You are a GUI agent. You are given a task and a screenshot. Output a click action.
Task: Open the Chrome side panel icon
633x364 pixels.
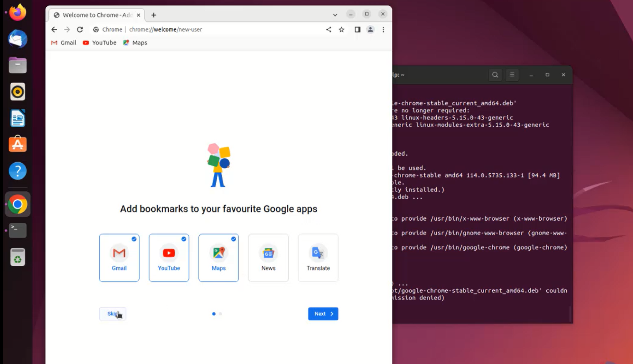(358, 30)
